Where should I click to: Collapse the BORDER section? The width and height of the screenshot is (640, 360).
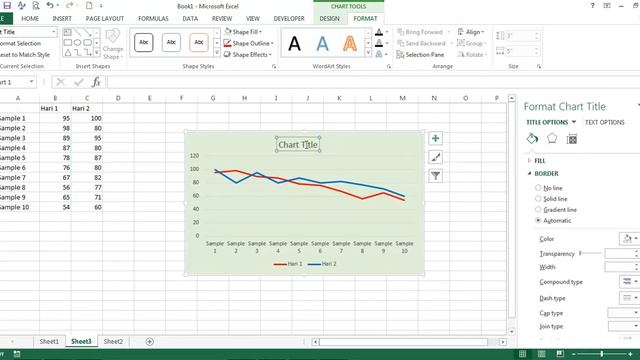coord(543,173)
